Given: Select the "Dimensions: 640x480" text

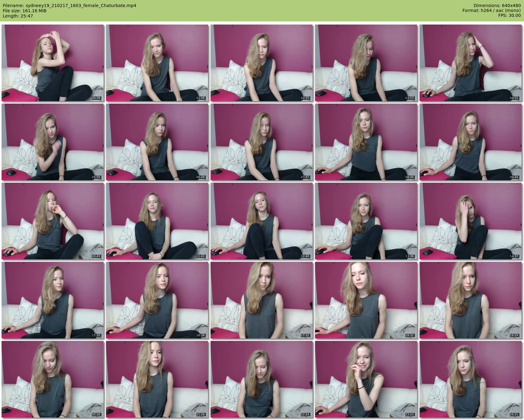Looking at the screenshot, I should pyautogui.click(x=497, y=6).
